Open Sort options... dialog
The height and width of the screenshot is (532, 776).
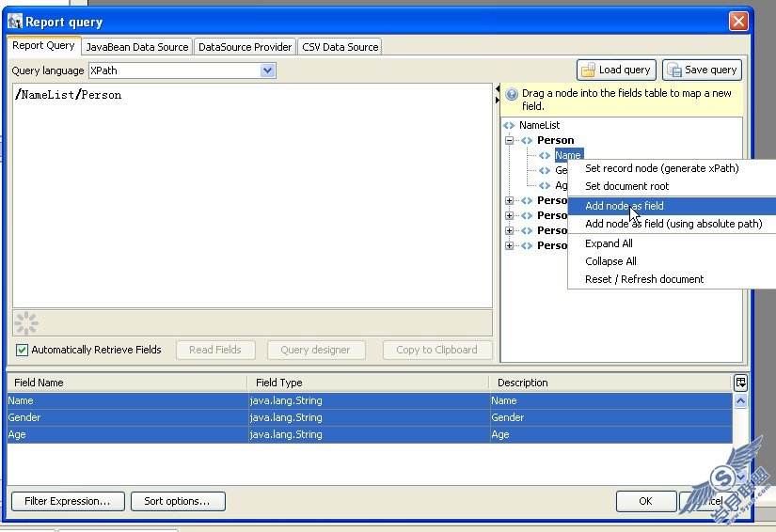[178, 501]
